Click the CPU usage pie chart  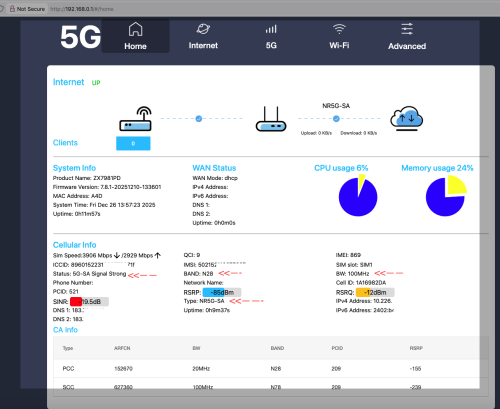(x=358, y=196)
